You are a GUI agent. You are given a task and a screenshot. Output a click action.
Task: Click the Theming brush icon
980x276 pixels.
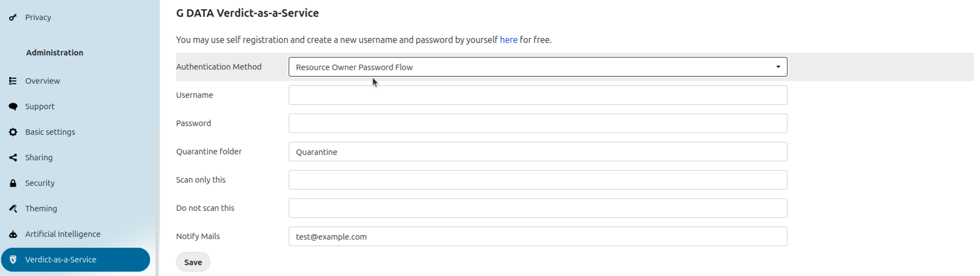13,209
